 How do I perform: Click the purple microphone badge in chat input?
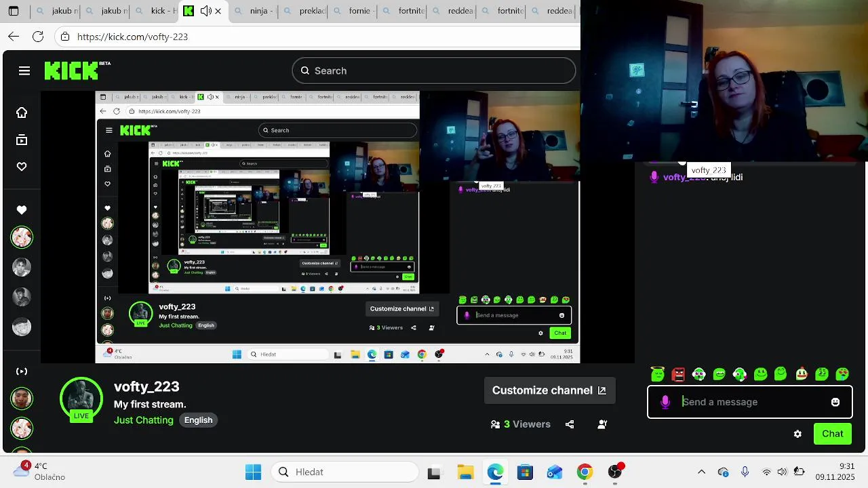click(665, 402)
